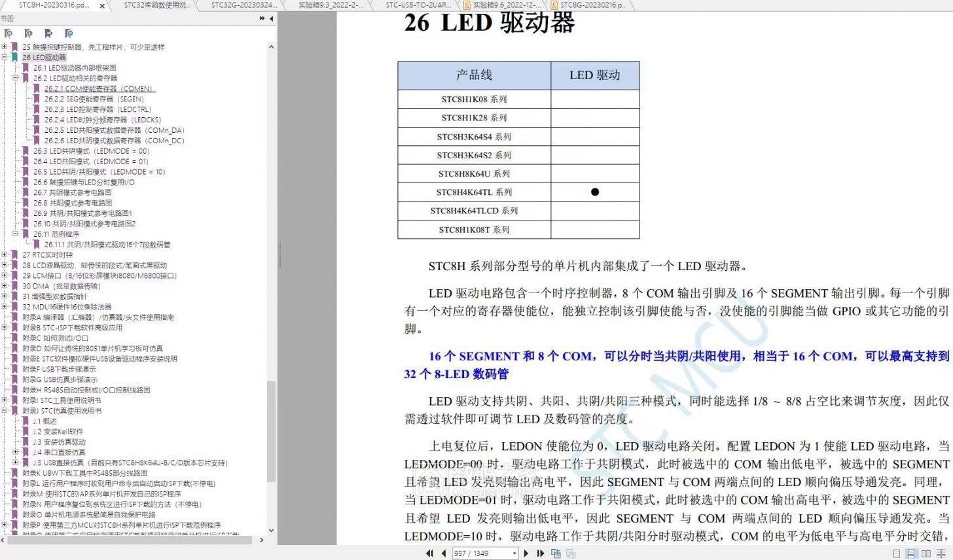
Task: Open bookmark 26.3 LED共阴模式
Action: (91, 151)
